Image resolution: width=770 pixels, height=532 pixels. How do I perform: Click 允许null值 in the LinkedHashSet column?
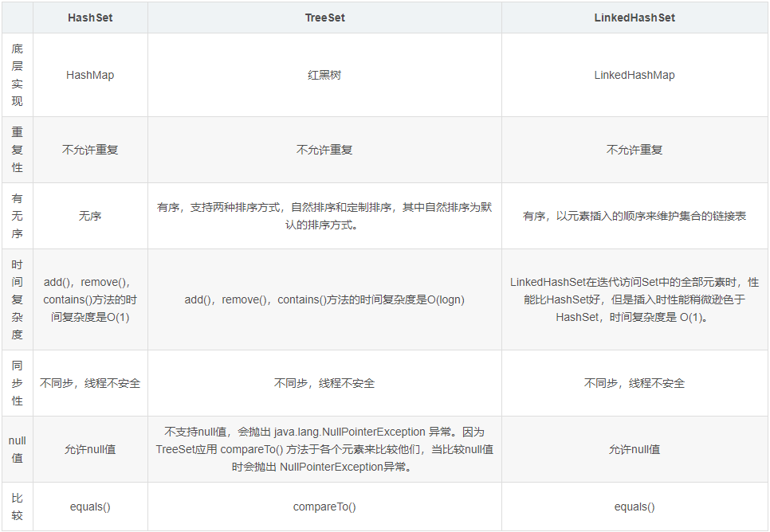point(634,449)
